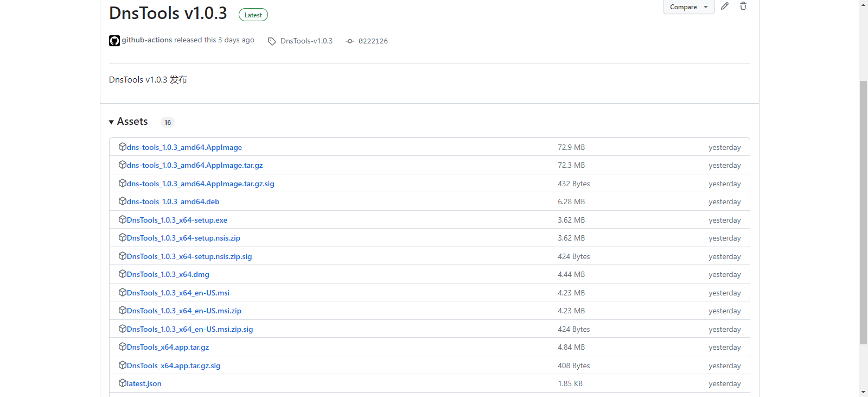Click the 6.28 MB size text
Screen dimensions: 868x397
[571, 201]
